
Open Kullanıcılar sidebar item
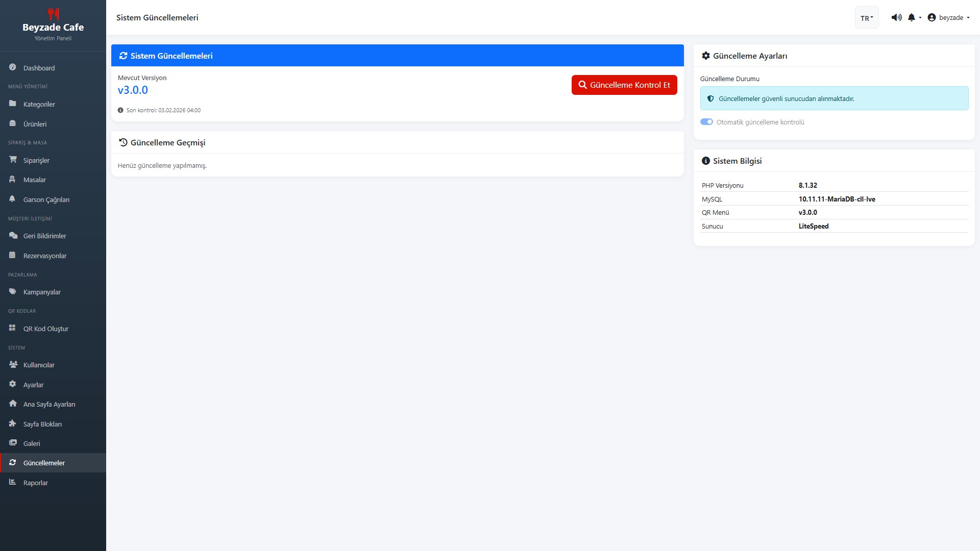(x=39, y=365)
